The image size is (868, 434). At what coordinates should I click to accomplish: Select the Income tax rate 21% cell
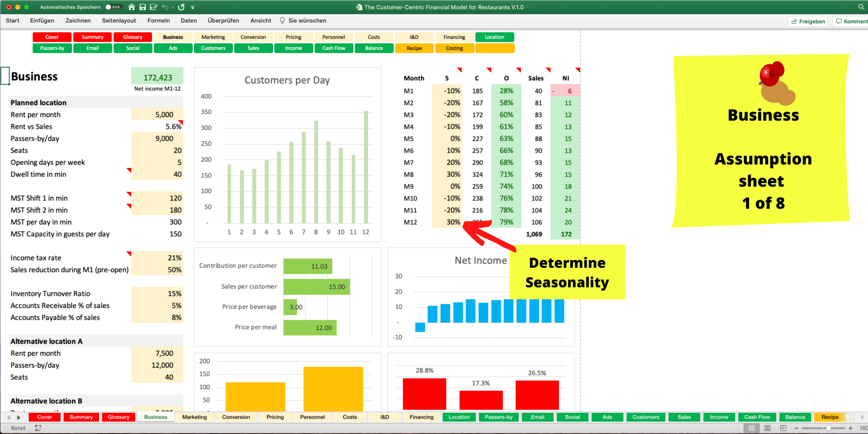pos(157,258)
